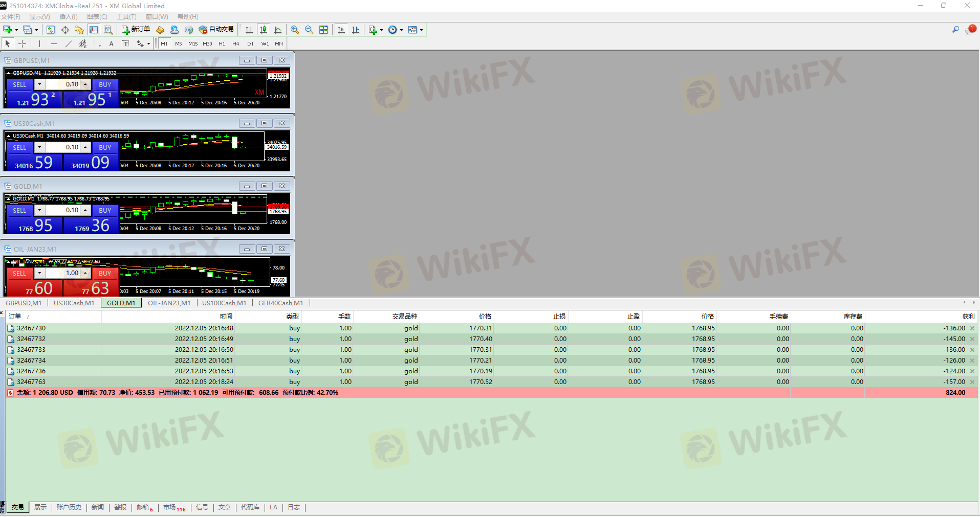Open the Data Window crosshair icon

pos(65,30)
